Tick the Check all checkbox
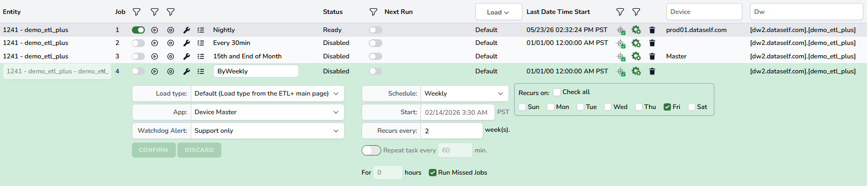The width and height of the screenshot is (868, 186). click(x=557, y=92)
